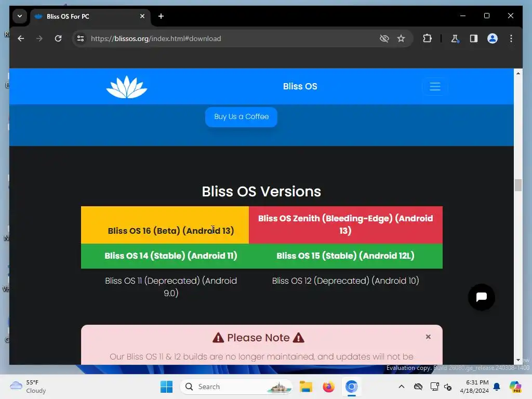The width and height of the screenshot is (532, 399).
Task: Open Chrome three-dot menu
Action: [x=511, y=38]
